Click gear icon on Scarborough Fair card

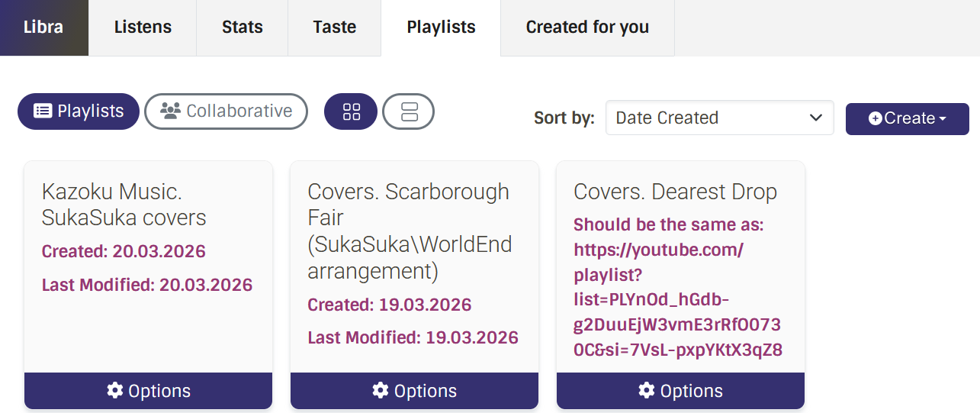[381, 391]
